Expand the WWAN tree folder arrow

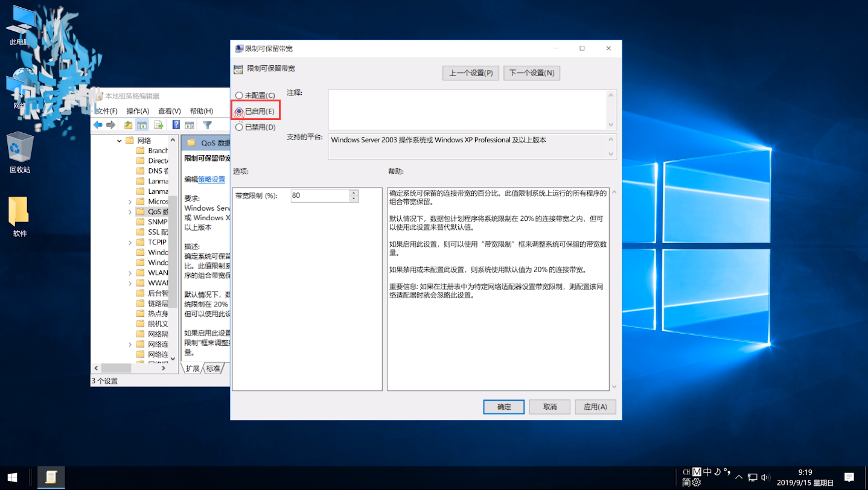(x=130, y=283)
